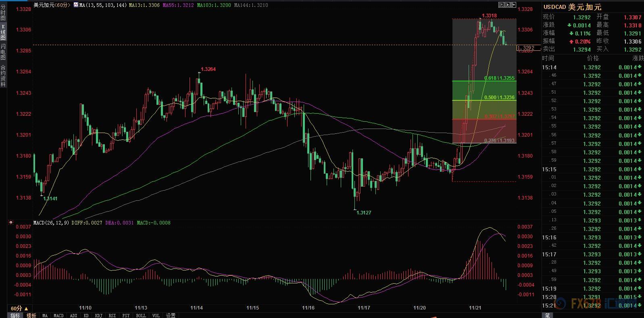Apply the PSY indicator

click(126, 316)
